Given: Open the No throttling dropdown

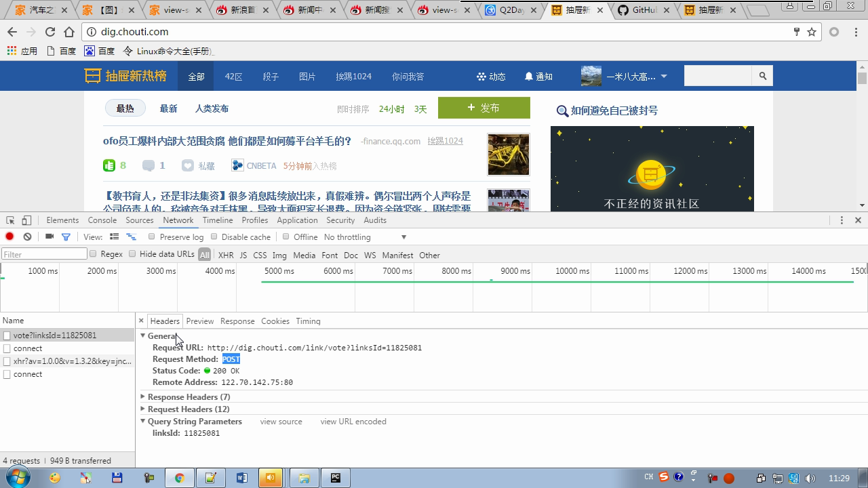Looking at the screenshot, I should pyautogui.click(x=365, y=237).
